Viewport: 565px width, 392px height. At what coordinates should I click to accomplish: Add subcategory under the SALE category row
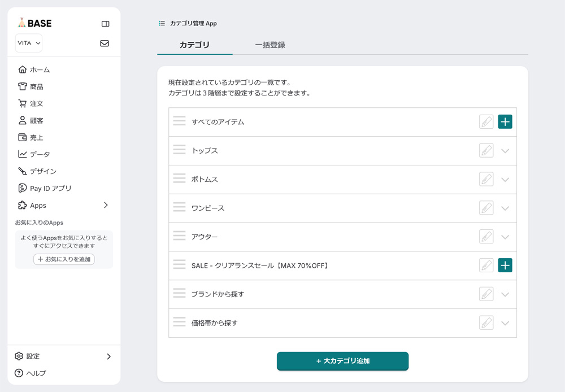tap(505, 265)
